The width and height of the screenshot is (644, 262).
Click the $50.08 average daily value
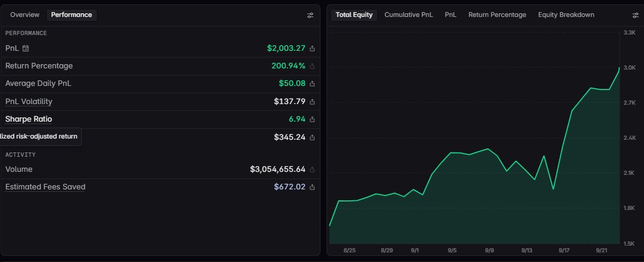pos(292,84)
